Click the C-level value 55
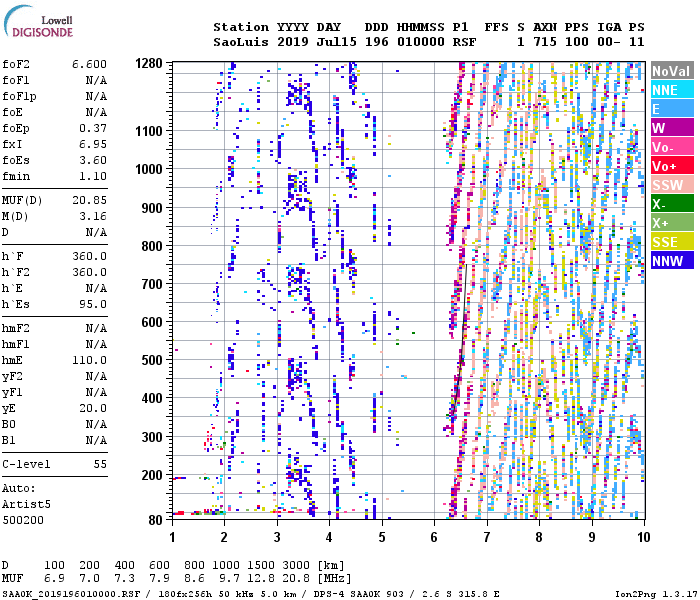Screen dimensions: 700x600 pos(100,464)
